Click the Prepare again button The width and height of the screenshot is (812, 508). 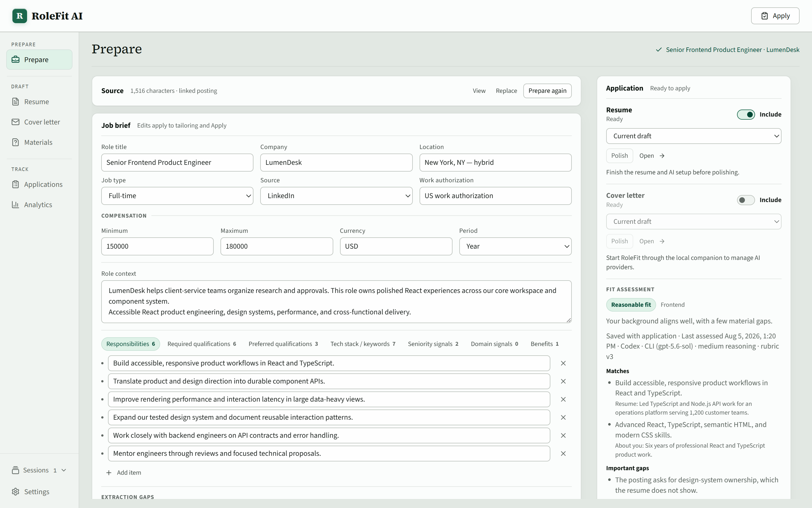(547, 91)
